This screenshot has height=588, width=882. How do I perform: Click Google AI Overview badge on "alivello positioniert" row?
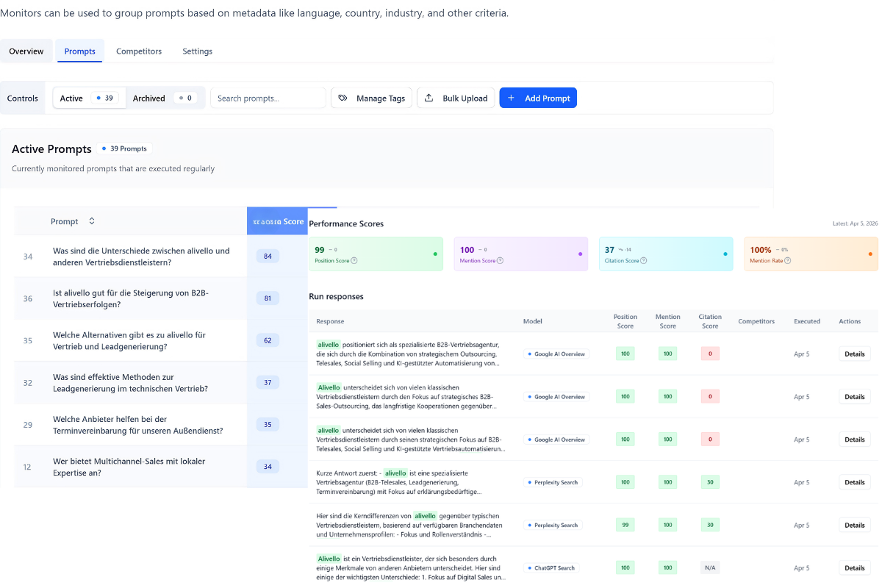click(x=556, y=354)
